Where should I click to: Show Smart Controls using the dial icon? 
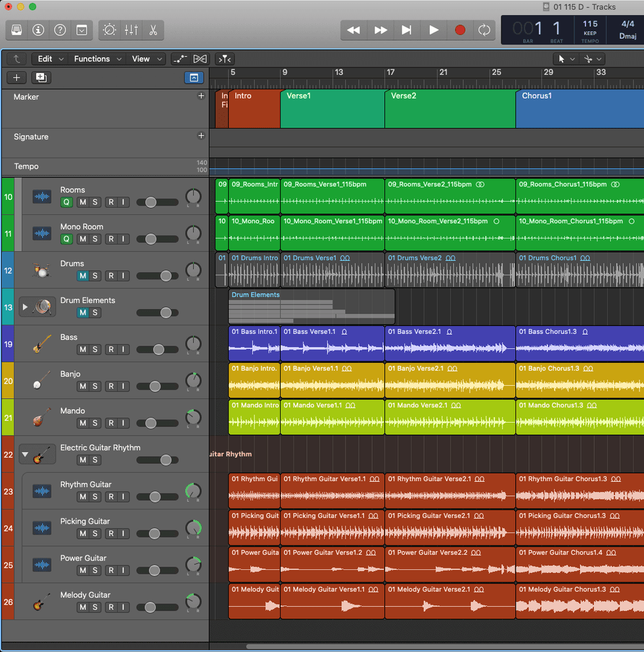[109, 30]
